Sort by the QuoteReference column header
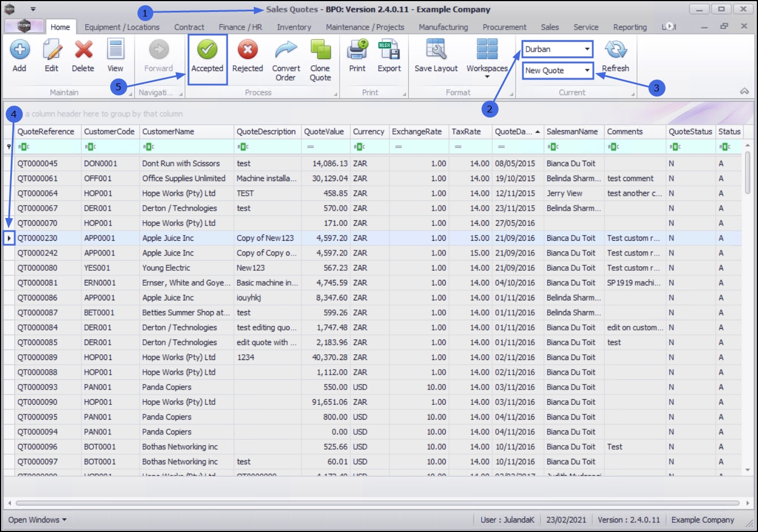This screenshot has height=532, width=758. pyautogui.click(x=48, y=131)
